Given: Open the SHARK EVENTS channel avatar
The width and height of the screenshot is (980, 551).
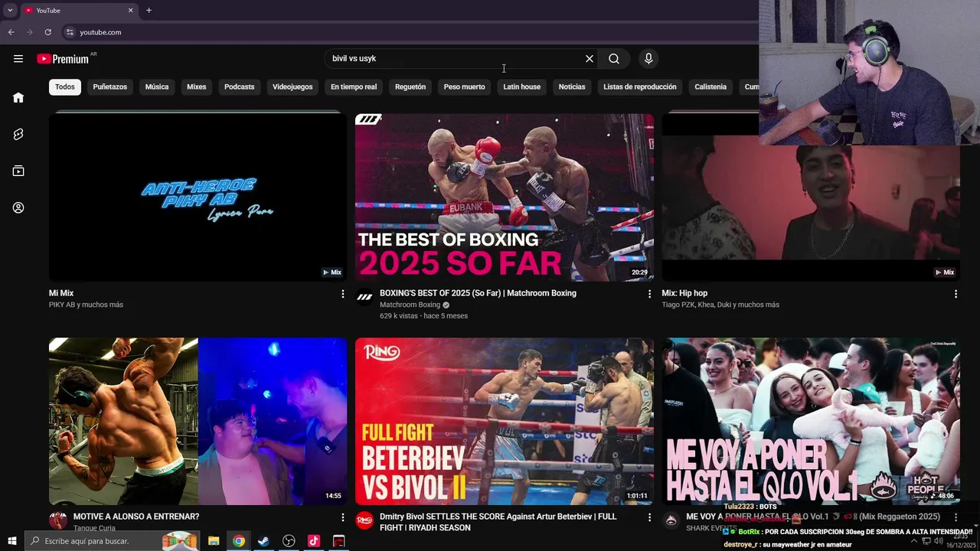Looking at the screenshot, I should point(671,521).
